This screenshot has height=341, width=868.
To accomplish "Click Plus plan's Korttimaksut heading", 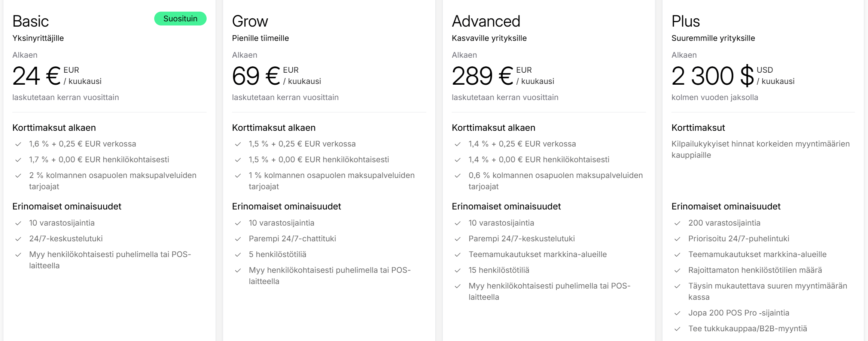I will [x=698, y=128].
